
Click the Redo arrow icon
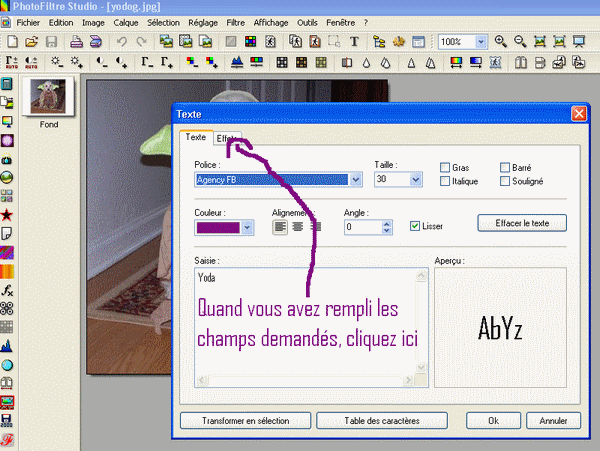pos(141,41)
